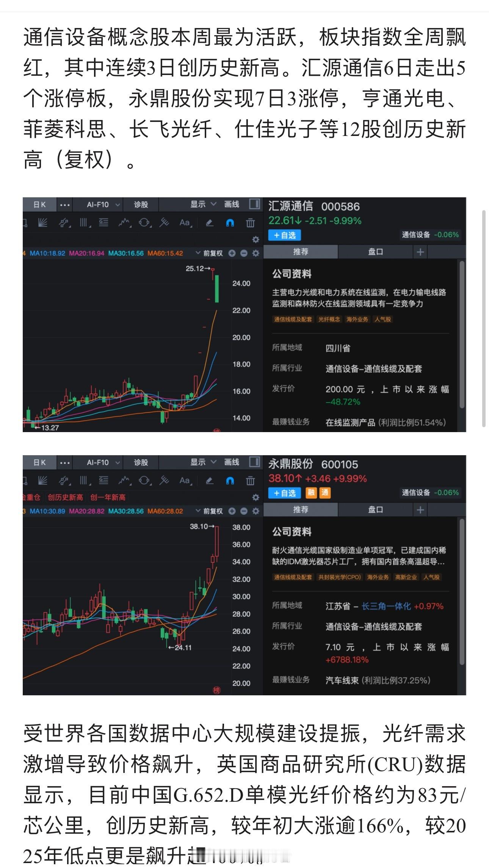The width and height of the screenshot is (489, 868).
Task: Select eraser tool in 汇源通信 chart
Action: 210,223
